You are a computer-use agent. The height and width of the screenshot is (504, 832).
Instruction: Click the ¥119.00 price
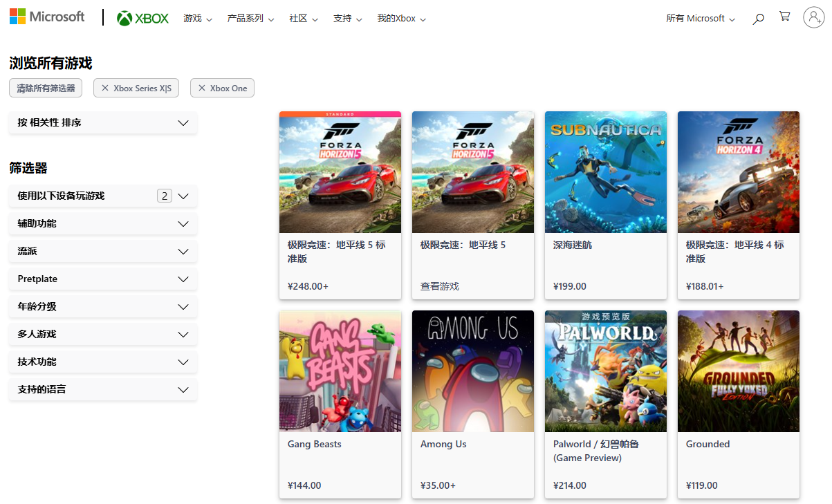pos(702,485)
